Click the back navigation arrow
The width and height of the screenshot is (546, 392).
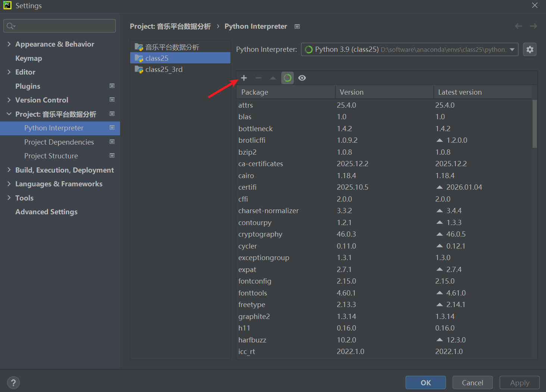click(518, 26)
